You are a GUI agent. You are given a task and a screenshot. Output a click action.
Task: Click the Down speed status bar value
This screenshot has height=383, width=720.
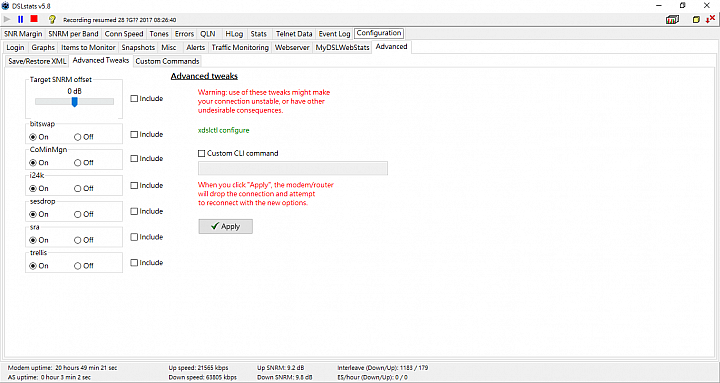[x=203, y=377]
